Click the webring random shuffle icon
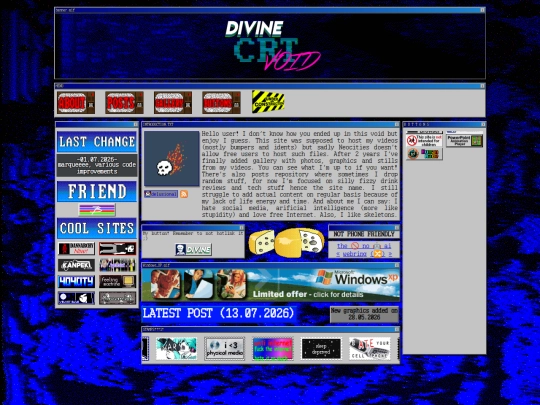The width and height of the screenshot is (540, 405). click(377, 254)
